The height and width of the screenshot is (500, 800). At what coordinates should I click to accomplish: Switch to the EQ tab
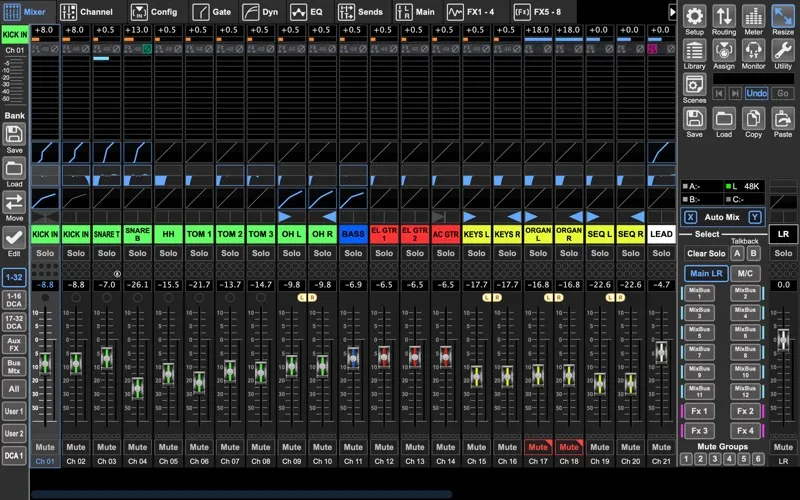click(306, 12)
